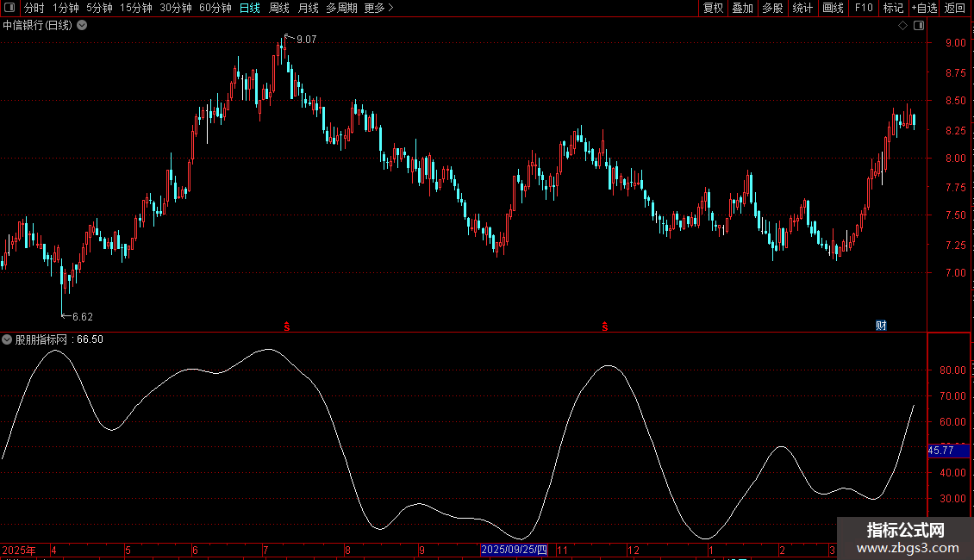Open the 画线 drawing tools

[833, 8]
